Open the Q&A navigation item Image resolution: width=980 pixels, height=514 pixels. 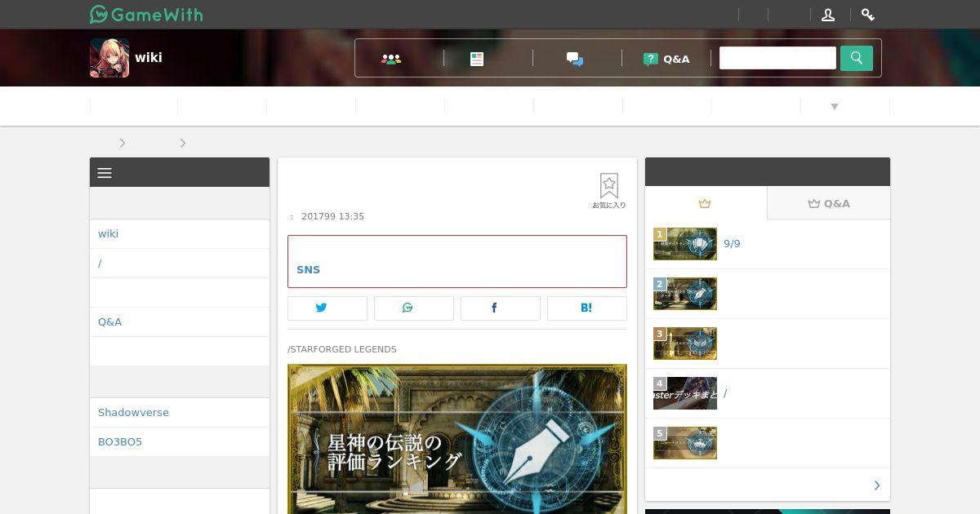(666, 59)
